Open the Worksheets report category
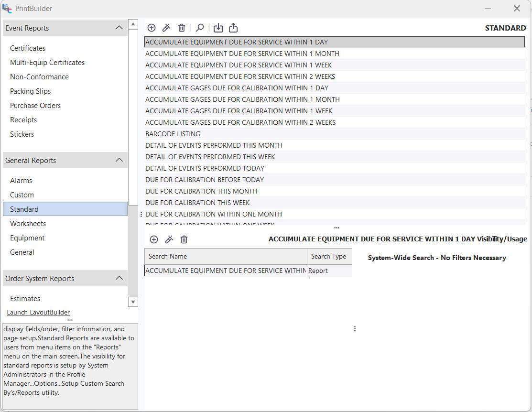The height and width of the screenshot is (412, 532). click(x=28, y=224)
